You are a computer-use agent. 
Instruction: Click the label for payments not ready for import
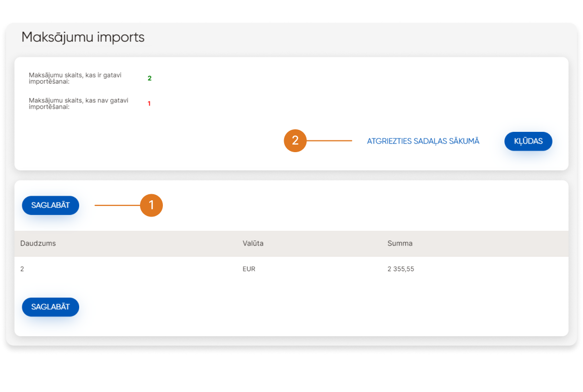tap(79, 103)
